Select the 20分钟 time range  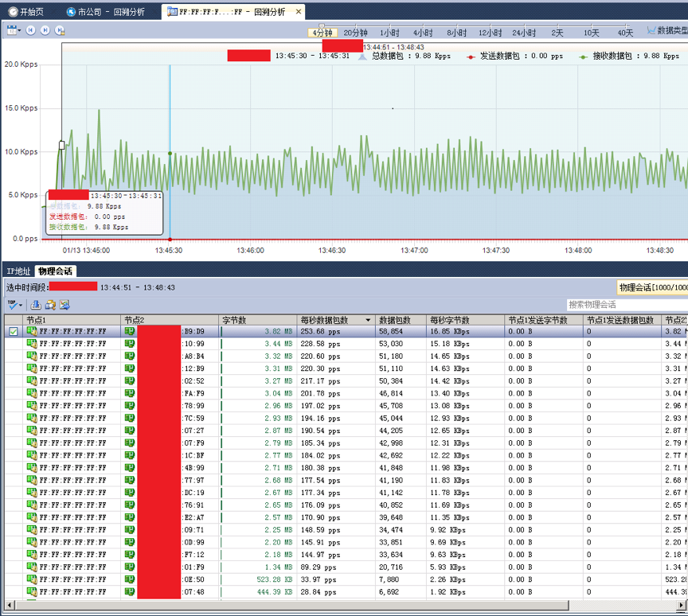(355, 33)
